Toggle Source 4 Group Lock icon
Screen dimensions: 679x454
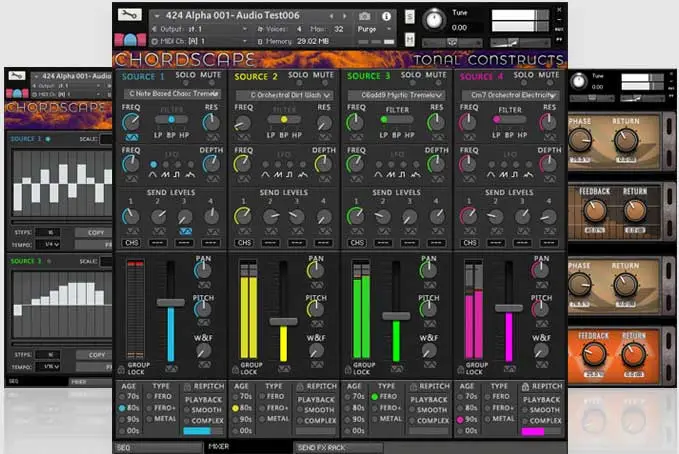pyautogui.click(x=461, y=370)
